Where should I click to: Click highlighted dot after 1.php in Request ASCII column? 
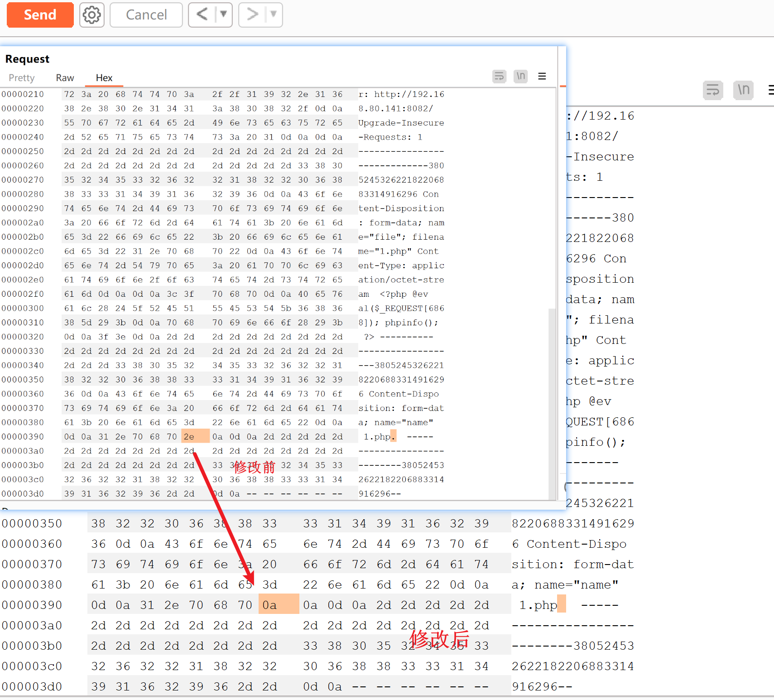click(x=393, y=437)
